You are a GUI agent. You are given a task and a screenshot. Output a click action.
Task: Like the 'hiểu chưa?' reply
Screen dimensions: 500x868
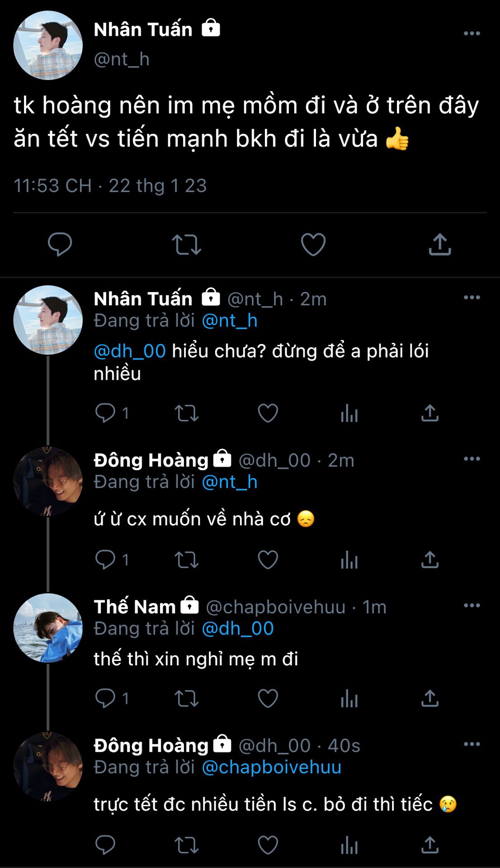point(268,413)
